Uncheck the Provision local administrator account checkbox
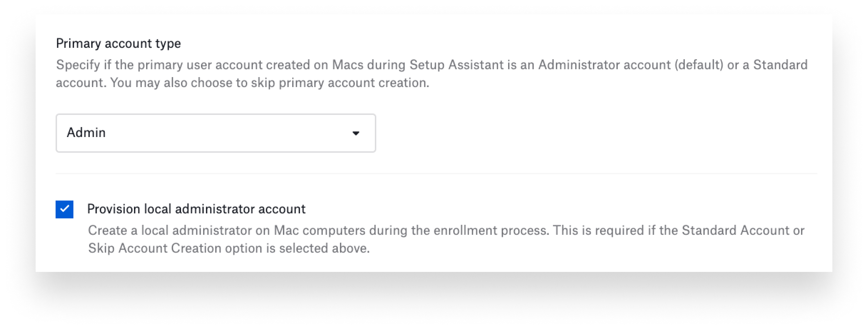This screenshot has height=329, width=868. [x=64, y=209]
